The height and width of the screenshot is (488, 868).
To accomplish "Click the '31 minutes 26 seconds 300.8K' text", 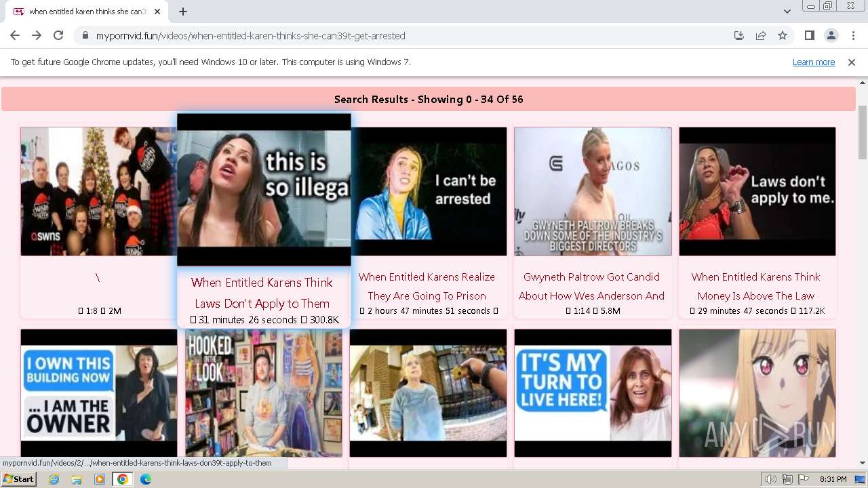I will 264,319.
